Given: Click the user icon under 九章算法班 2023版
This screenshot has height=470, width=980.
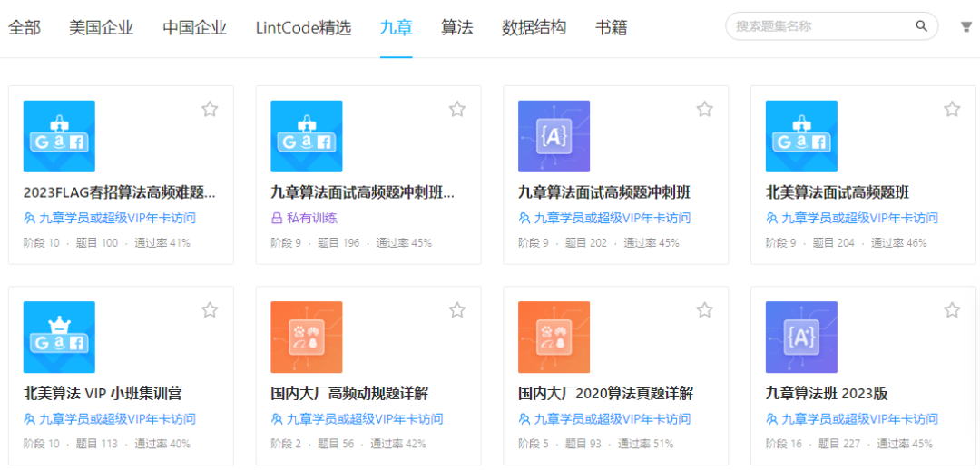Looking at the screenshot, I should 772,419.
